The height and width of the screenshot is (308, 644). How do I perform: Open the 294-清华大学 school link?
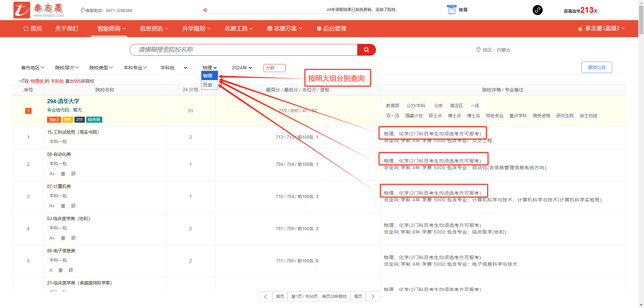pos(63,101)
